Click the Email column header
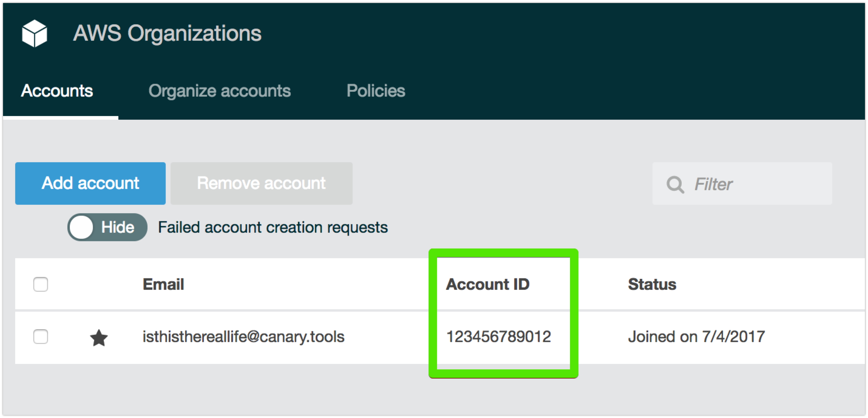Image resolution: width=868 pixels, height=418 pixels. [163, 284]
